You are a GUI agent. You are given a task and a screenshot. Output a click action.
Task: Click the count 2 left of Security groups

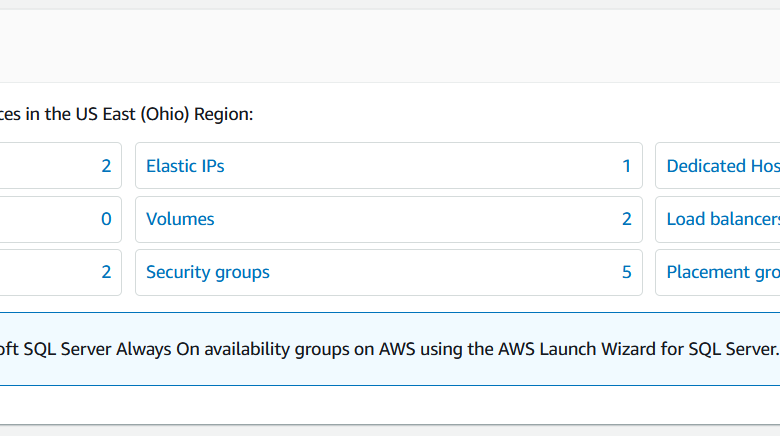pyautogui.click(x=106, y=272)
